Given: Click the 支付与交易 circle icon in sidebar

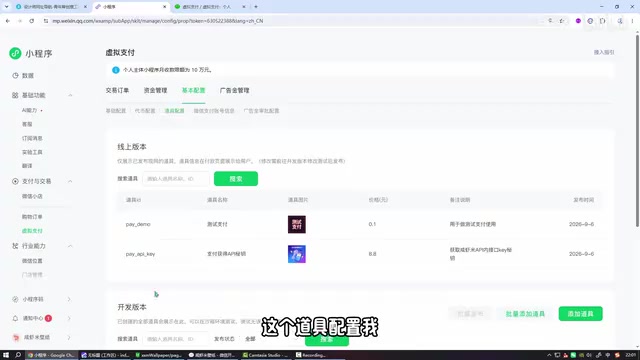Looking at the screenshot, I should (x=15, y=181).
